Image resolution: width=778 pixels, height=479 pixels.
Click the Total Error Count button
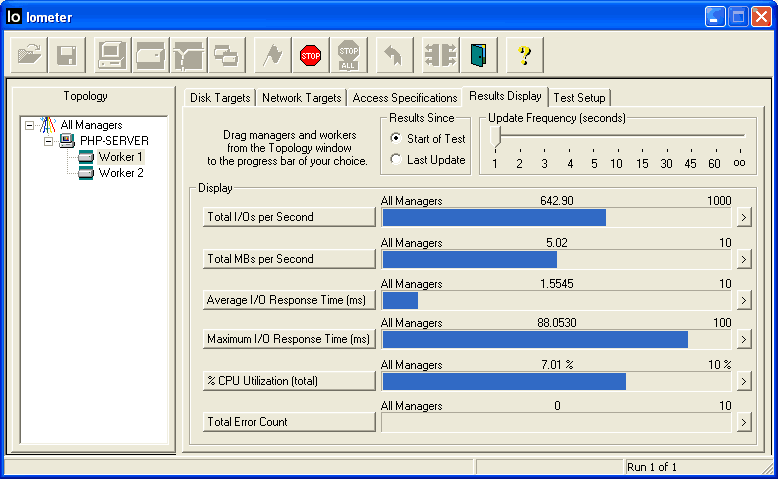point(289,422)
